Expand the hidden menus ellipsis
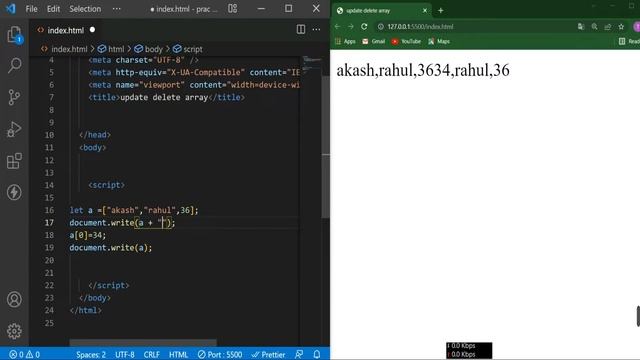This screenshot has width=640, height=360. coord(117,9)
